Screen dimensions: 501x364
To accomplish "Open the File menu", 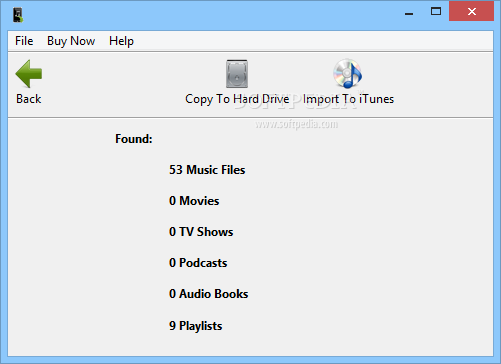I will (24, 41).
